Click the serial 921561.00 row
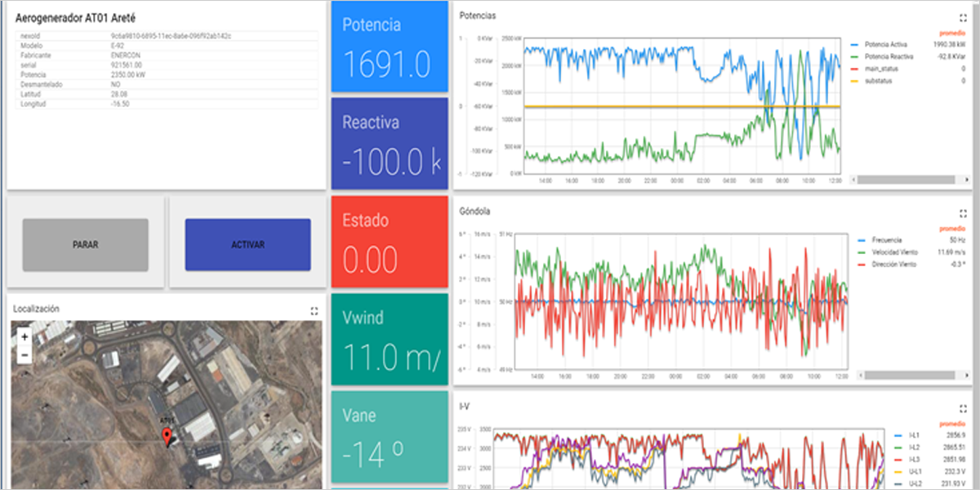 coord(167,65)
